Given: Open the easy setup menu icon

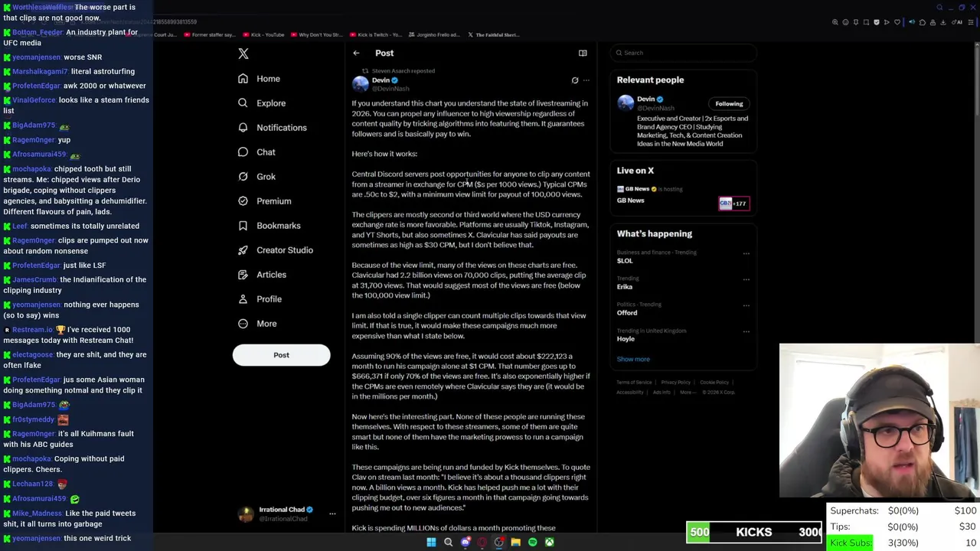Looking at the screenshot, I should pyautogui.click(x=971, y=22).
